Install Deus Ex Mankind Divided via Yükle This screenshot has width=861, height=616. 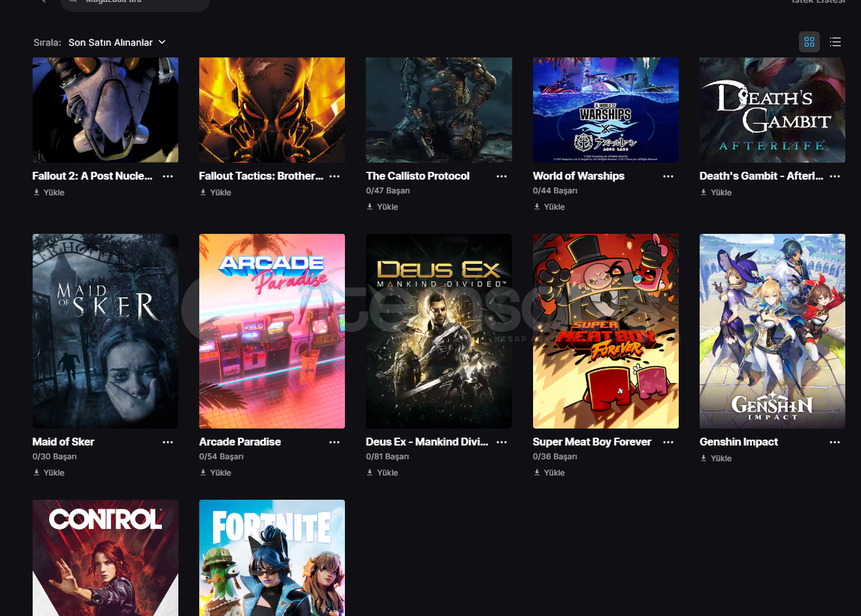click(x=382, y=473)
